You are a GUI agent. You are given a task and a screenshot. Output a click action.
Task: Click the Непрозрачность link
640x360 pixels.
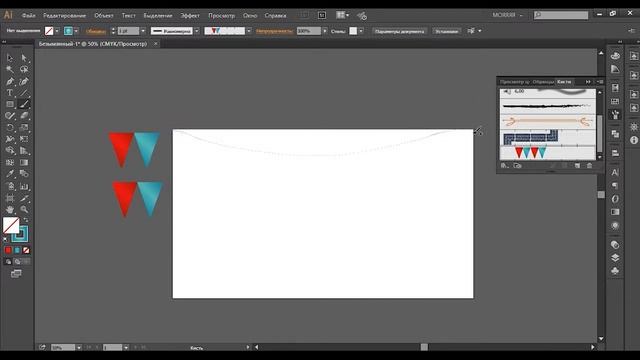pos(275,31)
